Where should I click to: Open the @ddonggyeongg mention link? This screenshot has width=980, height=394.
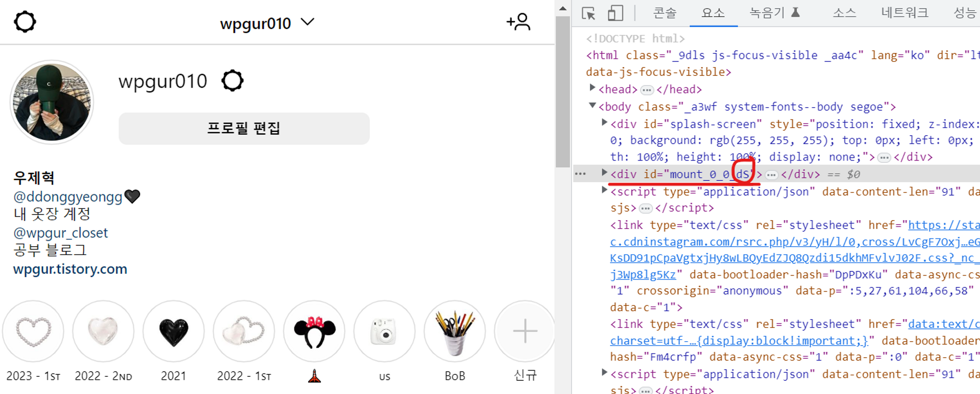[68, 196]
